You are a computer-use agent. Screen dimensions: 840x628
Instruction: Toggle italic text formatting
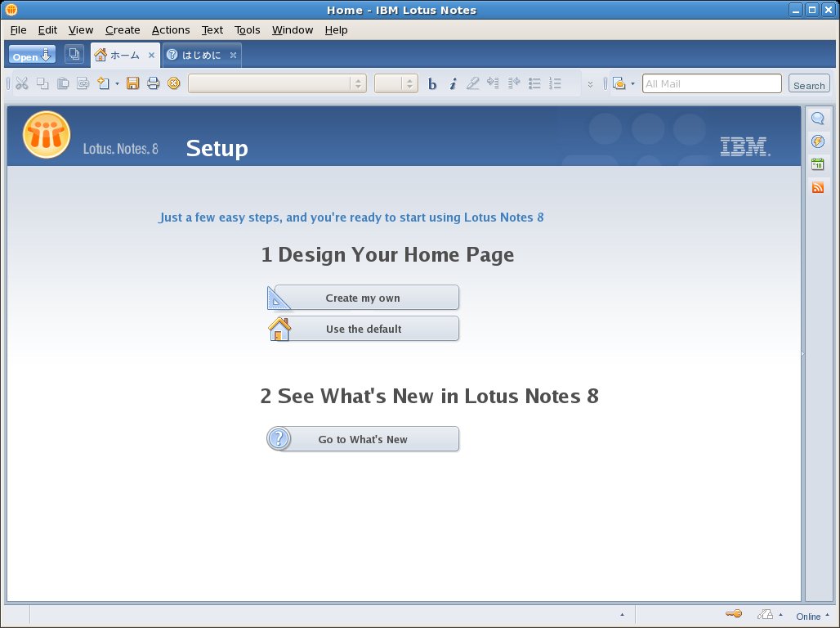[453, 83]
